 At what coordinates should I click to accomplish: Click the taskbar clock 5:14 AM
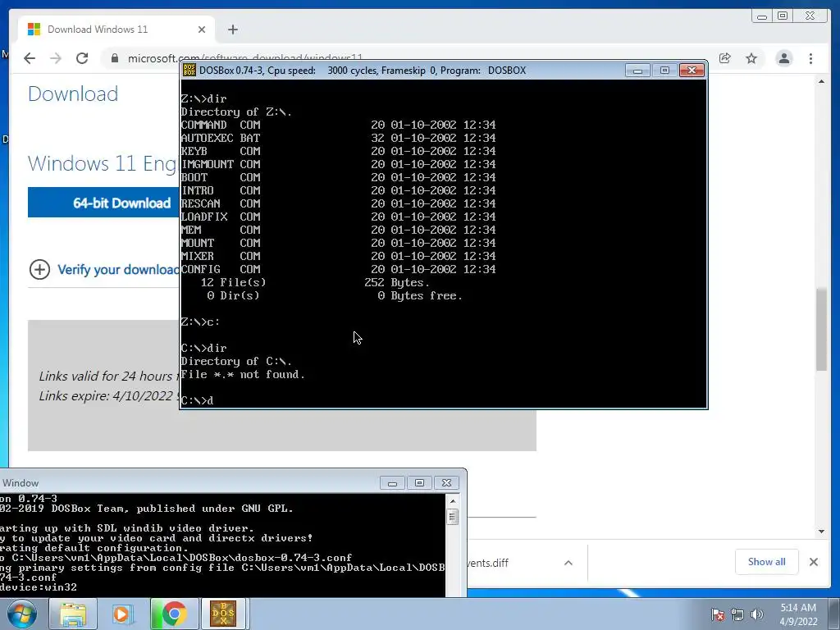pos(798,614)
